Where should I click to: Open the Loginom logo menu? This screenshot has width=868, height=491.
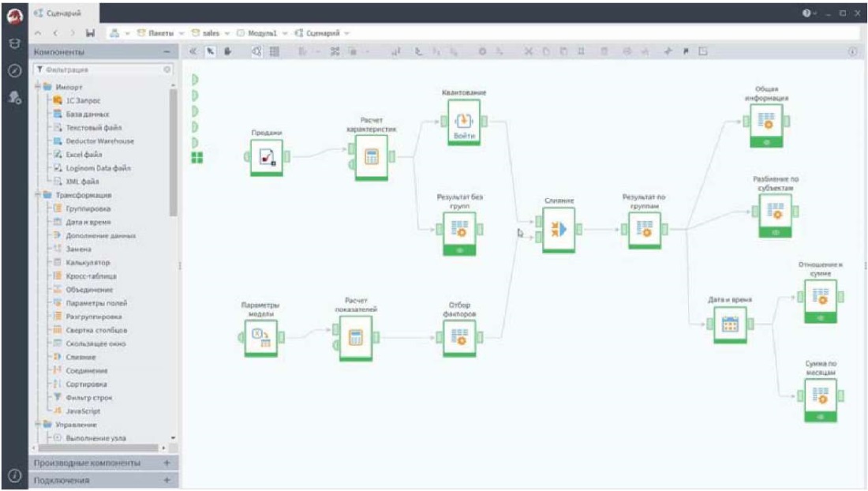click(14, 17)
